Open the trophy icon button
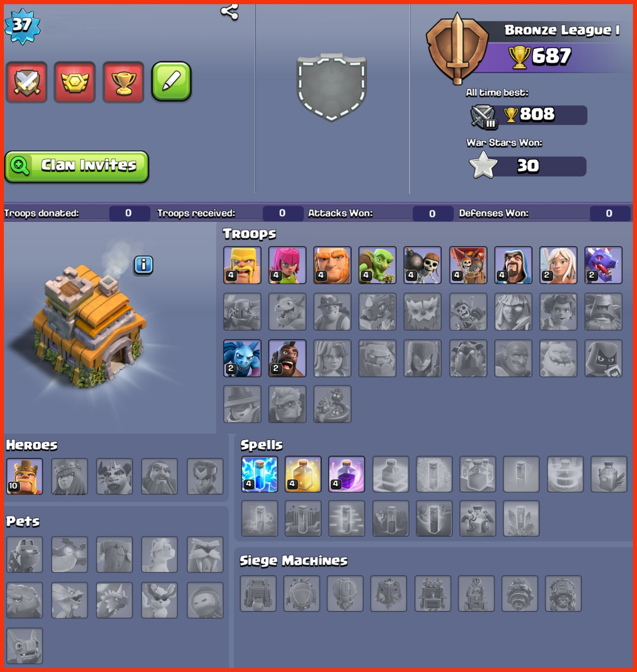Image resolution: width=637 pixels, height=672 pixels. pos(123,82)
